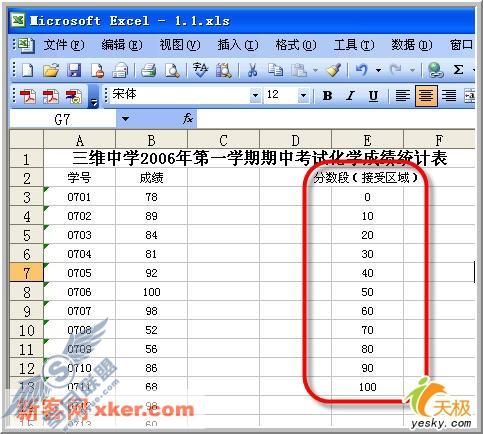This screenshot has width=483, height=434.
Task: Toggle Underline formatting
Action: 373,96
